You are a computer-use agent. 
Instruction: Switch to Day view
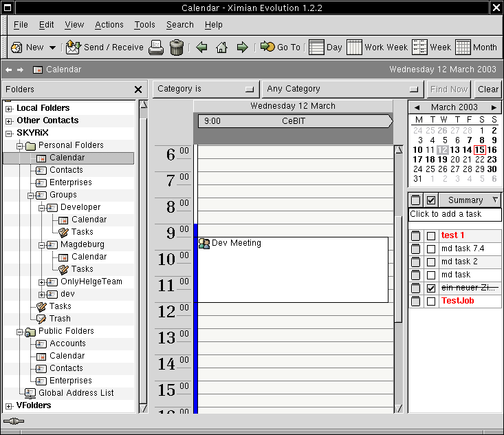[325, 47]
